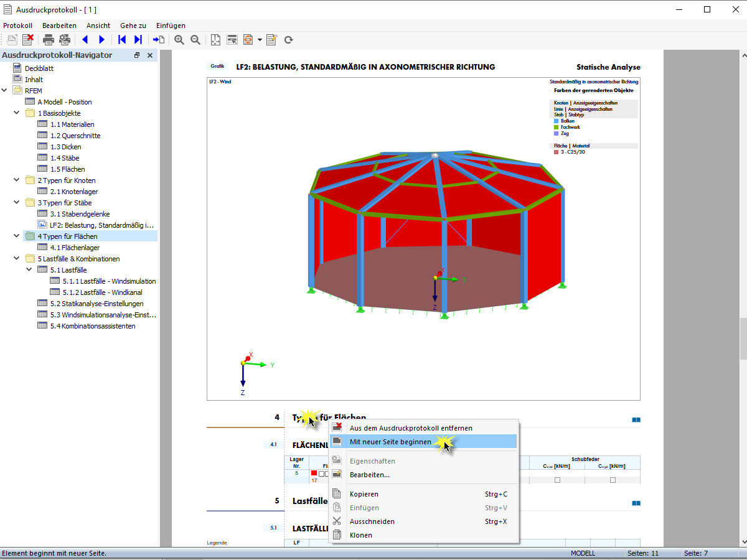The image size is (747, 560).
Task: Collapse the 4 Typen für Flächen folder
Action: pos(16,236)
